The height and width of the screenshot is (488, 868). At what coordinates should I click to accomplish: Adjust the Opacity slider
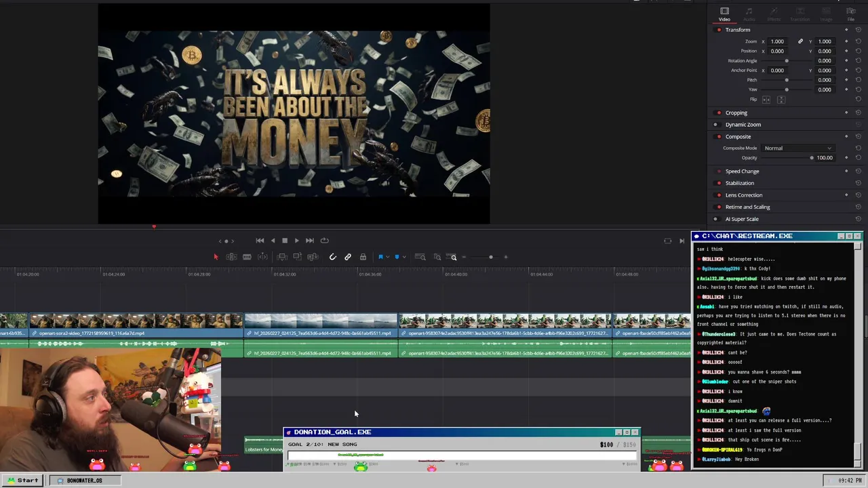coord(811,158)
